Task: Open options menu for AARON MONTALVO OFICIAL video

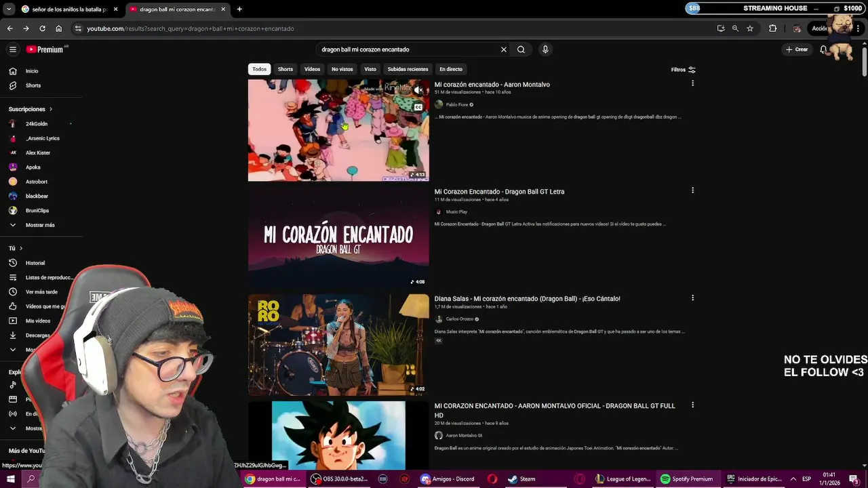Action: point(692,405)
